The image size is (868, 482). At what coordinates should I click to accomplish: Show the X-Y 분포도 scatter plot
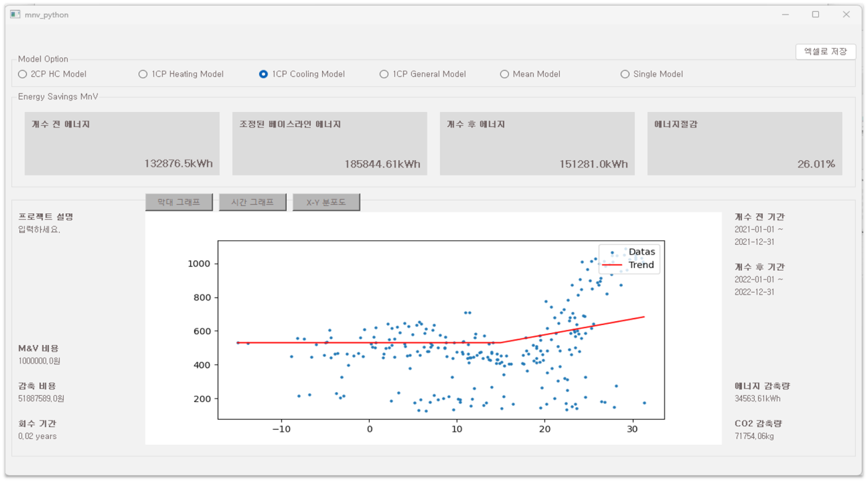[326, 202]
